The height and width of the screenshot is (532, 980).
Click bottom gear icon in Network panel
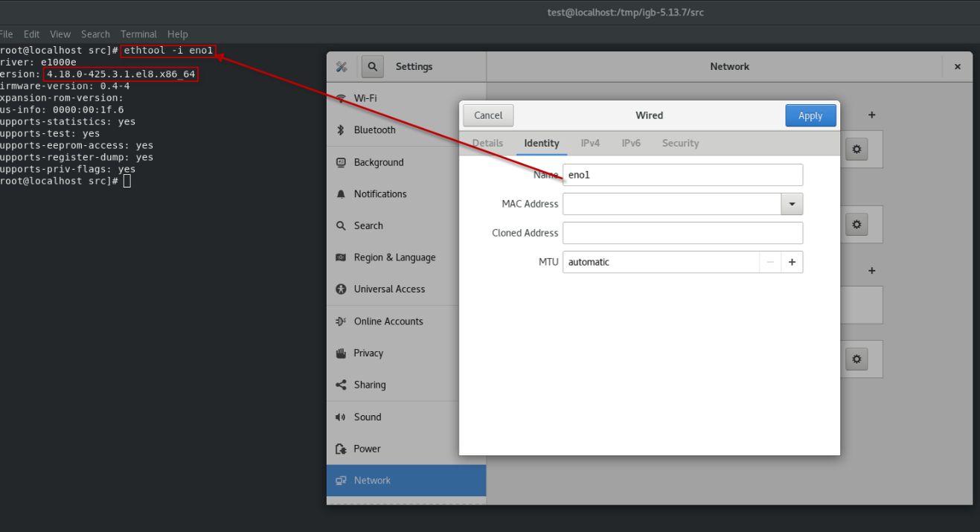(856, 359)
